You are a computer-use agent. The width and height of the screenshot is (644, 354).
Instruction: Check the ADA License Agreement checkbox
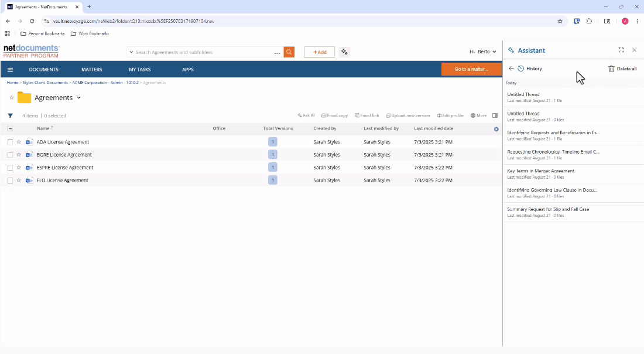click(11, 142)
